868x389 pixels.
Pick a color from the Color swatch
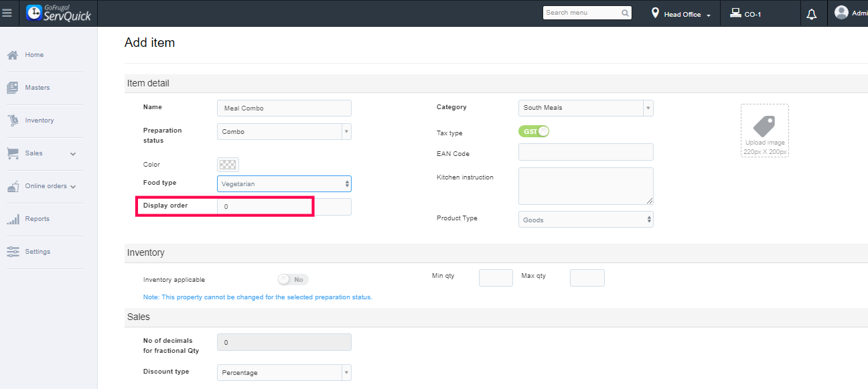(x=228, y=165)
